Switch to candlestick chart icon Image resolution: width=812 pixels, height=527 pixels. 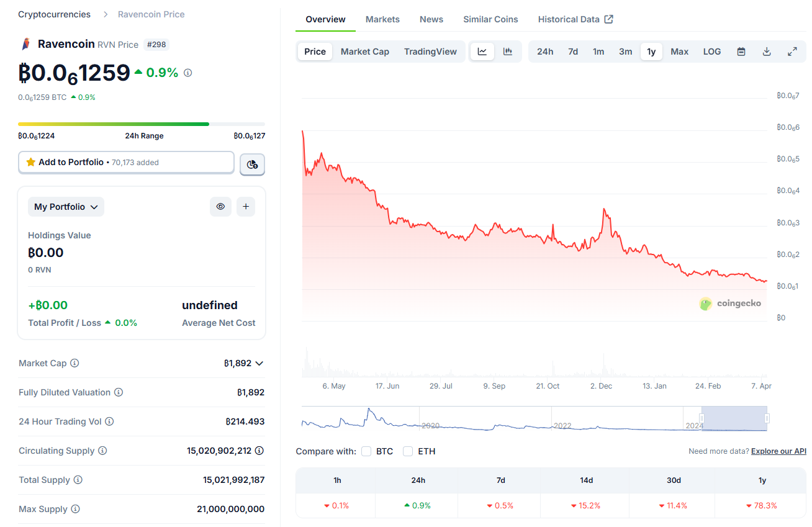[x=508, y=52]
